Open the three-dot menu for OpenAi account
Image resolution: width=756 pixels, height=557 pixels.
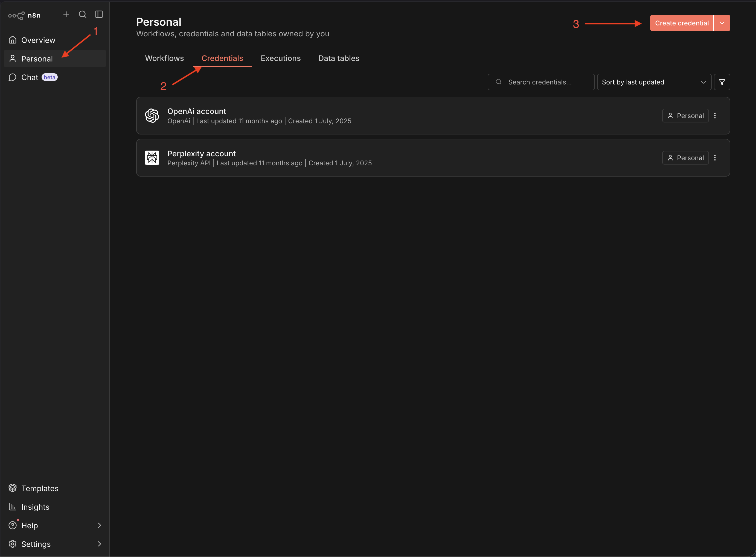(x=715, y=116)
